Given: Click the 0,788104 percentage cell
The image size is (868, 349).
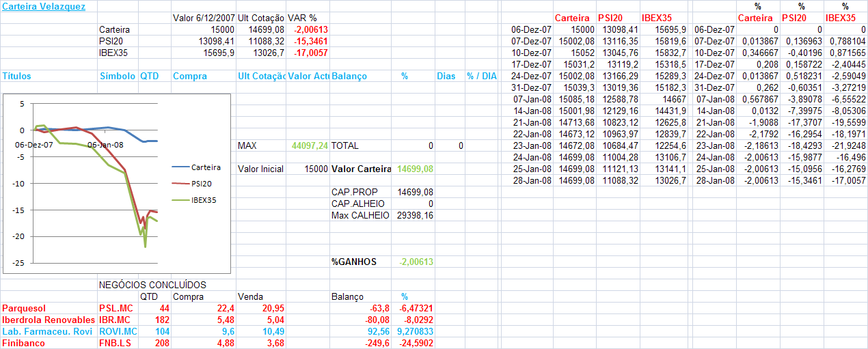Looking at the screenshot, I should click(x=847, y=41).
